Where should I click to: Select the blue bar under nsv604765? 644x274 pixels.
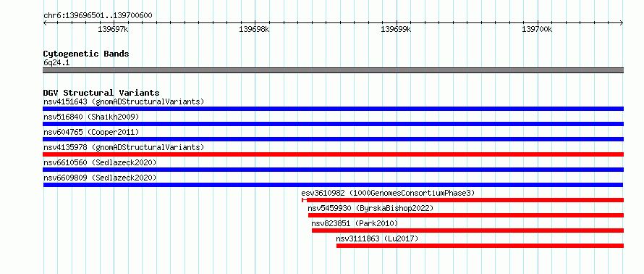(333, 139)
